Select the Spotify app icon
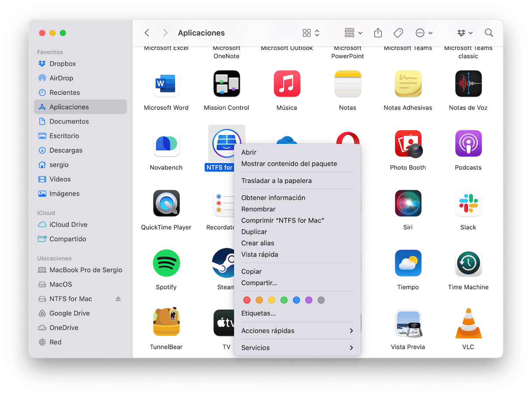The width and height of the screenshot is (532, 396). pyautogui.click(x=166, y=263)
